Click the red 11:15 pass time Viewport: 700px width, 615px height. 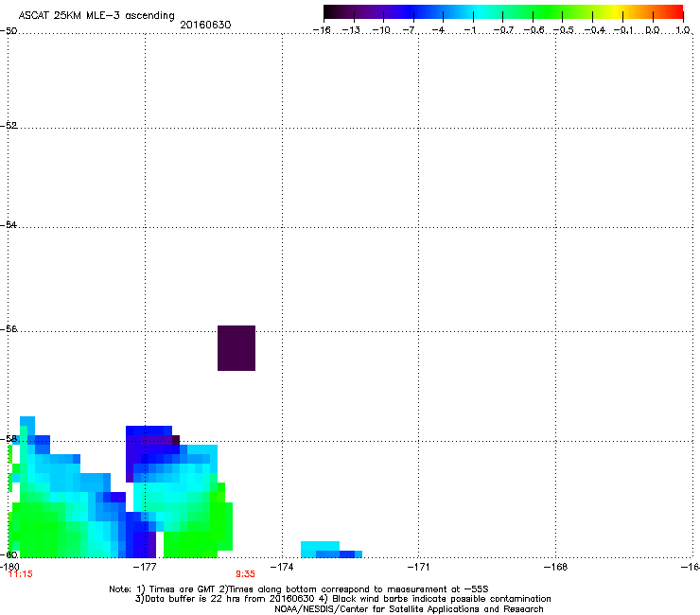(21, 574)
